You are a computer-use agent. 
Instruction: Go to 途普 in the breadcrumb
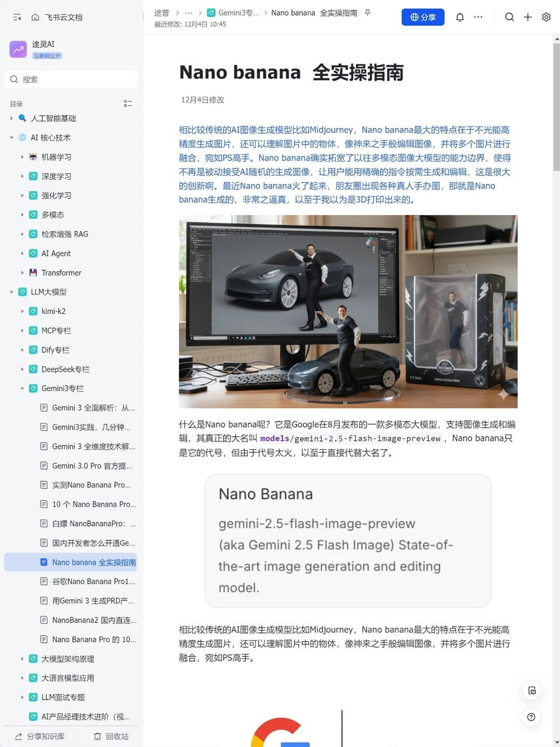coord(162,12)
